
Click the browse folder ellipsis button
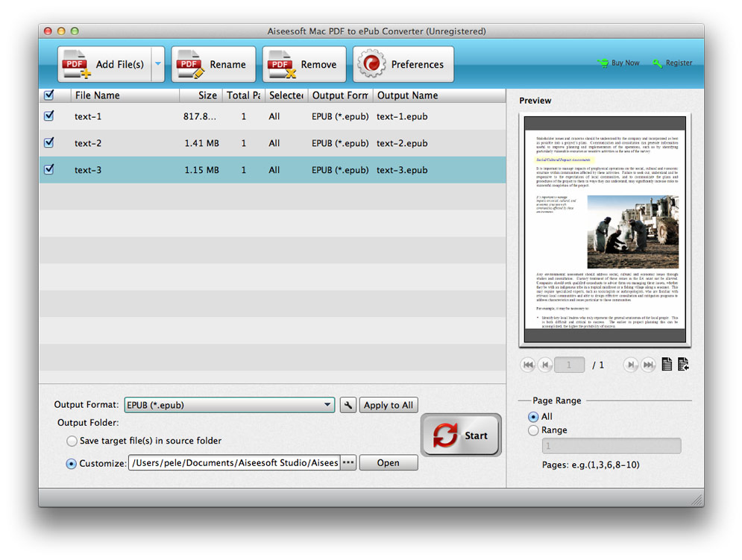pos(348,462)
